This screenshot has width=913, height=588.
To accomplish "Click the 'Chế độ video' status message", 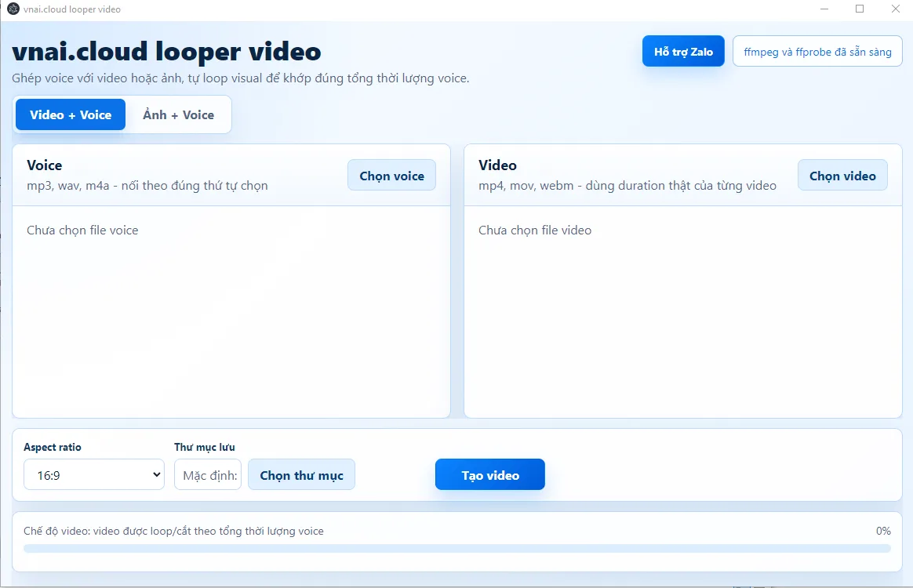I will coord(173,531).
